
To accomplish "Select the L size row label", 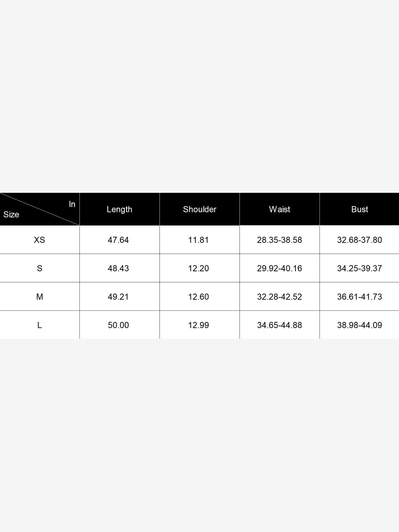I will 39,325.
